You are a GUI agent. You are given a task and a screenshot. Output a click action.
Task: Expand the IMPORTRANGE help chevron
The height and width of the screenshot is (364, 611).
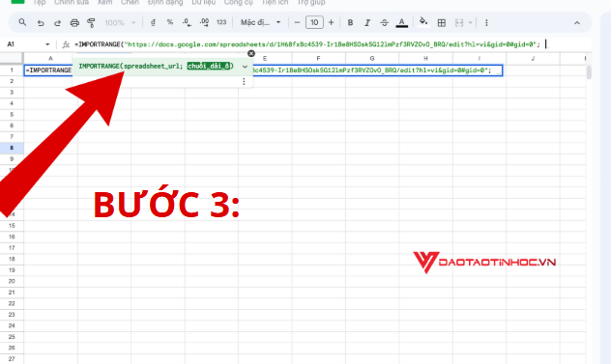click(x=245, y=67)
